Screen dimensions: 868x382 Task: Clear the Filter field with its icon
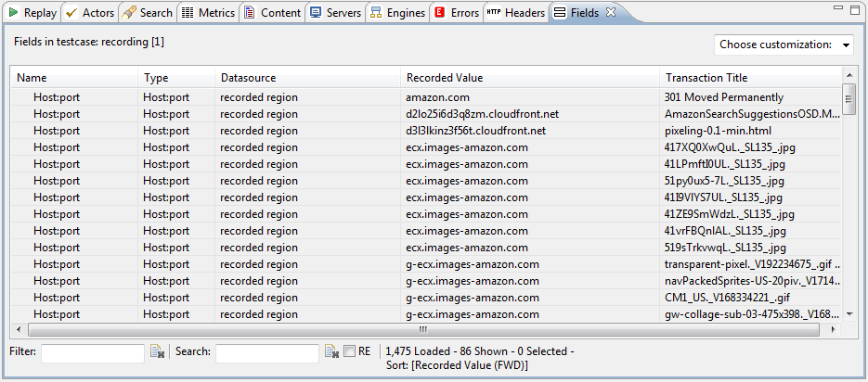coord(157,351)
